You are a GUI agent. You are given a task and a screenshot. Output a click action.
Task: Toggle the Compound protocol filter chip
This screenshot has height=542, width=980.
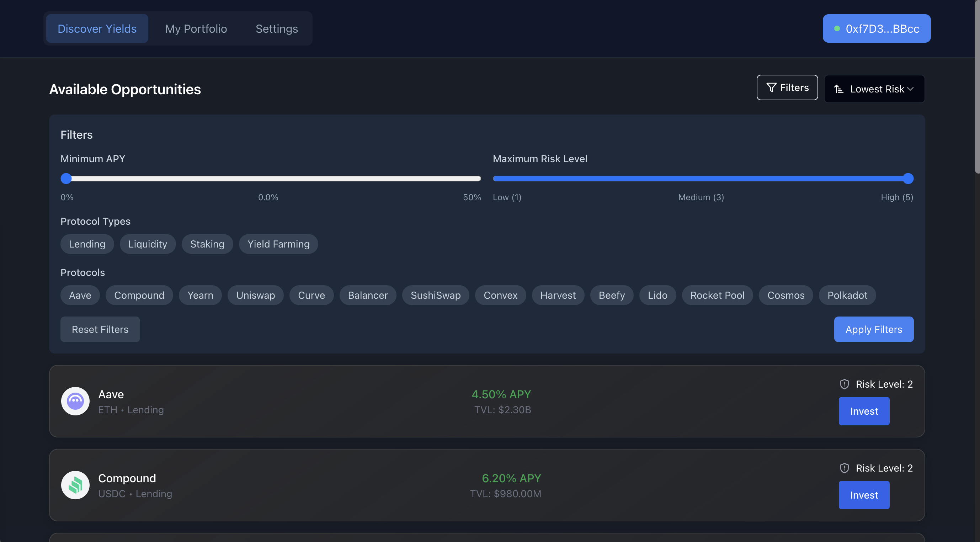[x=139, y=295]
